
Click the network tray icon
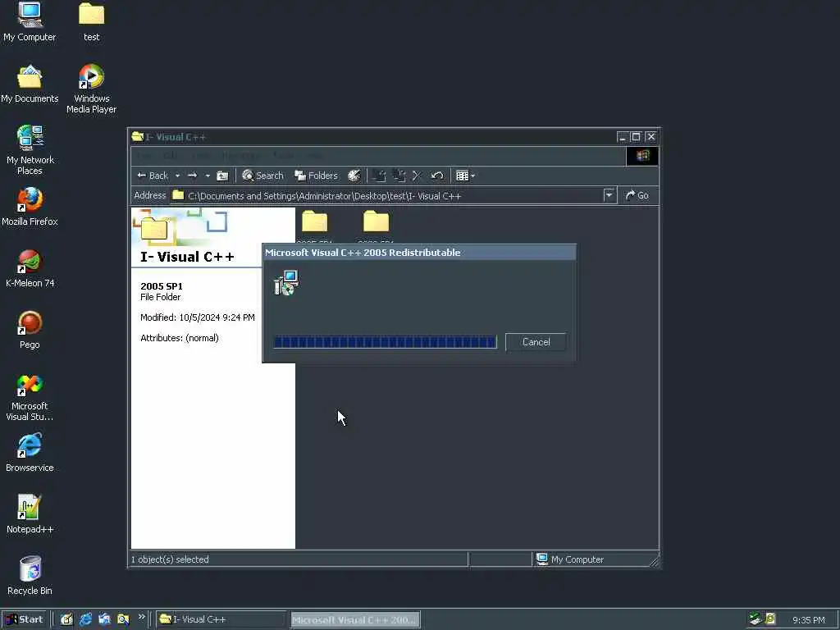(x=755, y=619)
